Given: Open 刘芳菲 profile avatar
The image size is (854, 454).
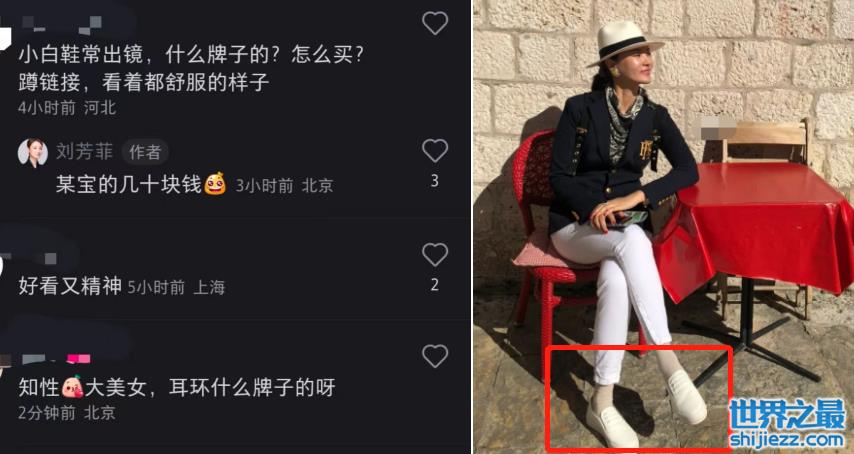Looking at the screenshot, I should tap(33, 153).
